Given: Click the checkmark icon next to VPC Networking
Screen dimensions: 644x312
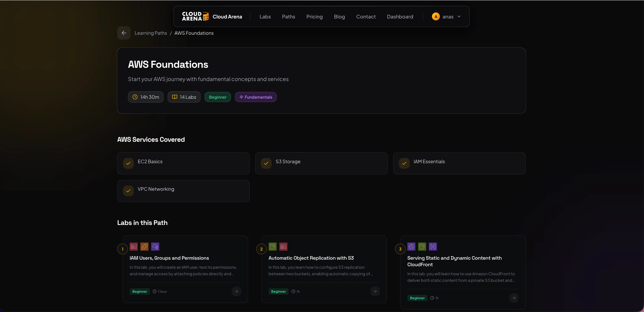Looking at the screenshot, I should 128,191.
